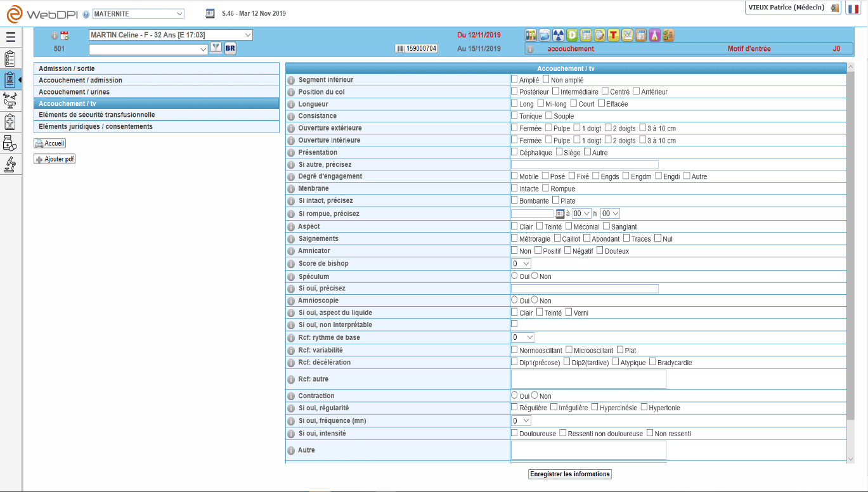
Task: Tick the Effacée checkbox for Longueur
Action: coord(601,104)
